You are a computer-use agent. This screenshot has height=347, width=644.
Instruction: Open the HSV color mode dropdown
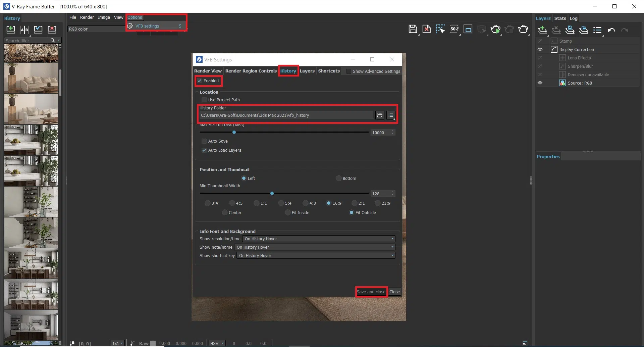[217, 343]
